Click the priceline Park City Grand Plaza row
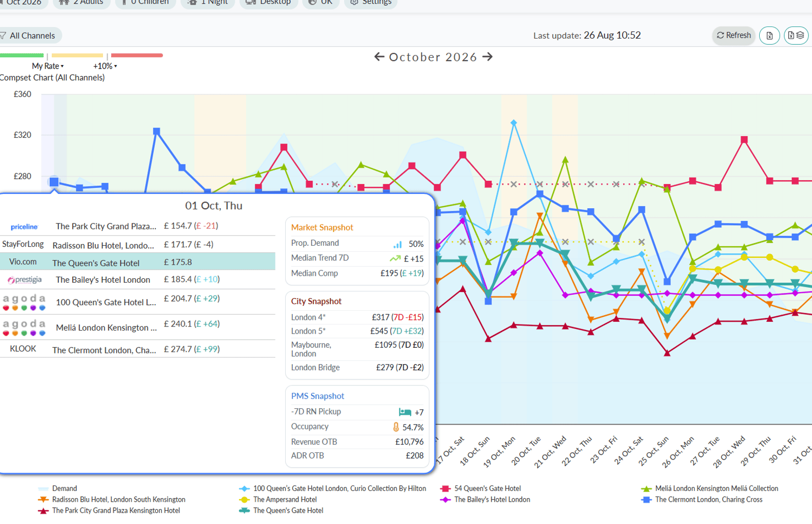Viewport: 812px width, 524px height. [x=138, y=226]
